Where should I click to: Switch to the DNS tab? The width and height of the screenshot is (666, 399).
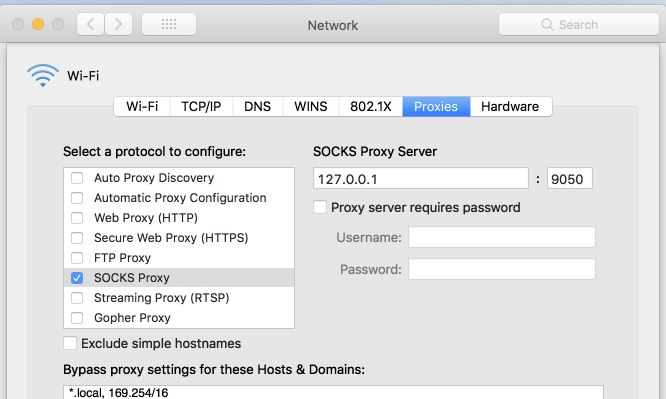click(257, 106)
